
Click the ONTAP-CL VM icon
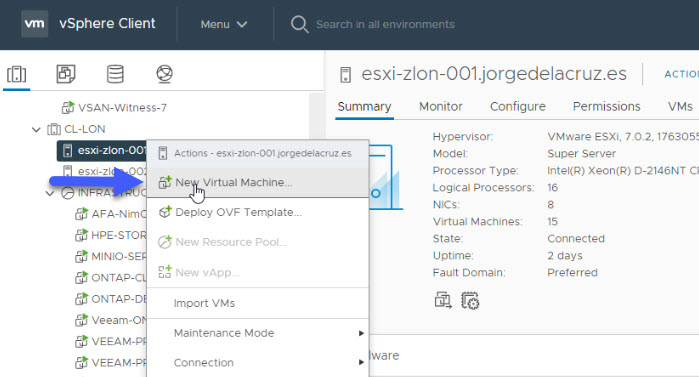pos(81,278)
